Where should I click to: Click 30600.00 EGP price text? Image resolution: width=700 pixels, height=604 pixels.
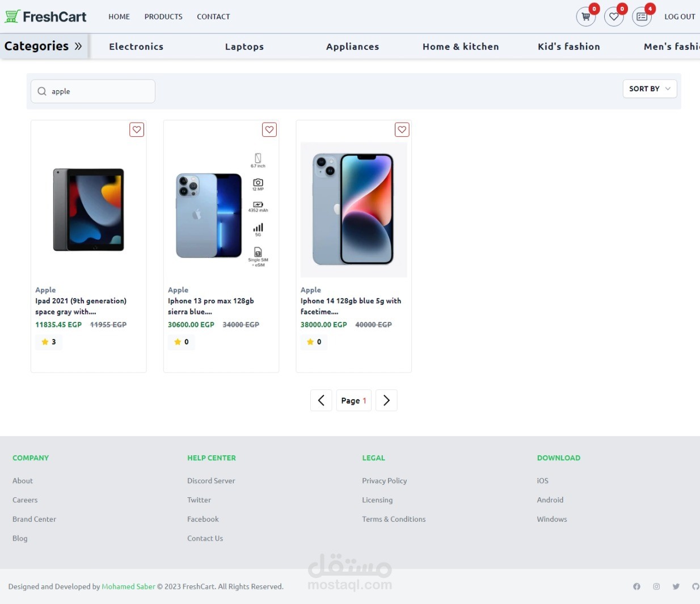[x=191, y=325]
